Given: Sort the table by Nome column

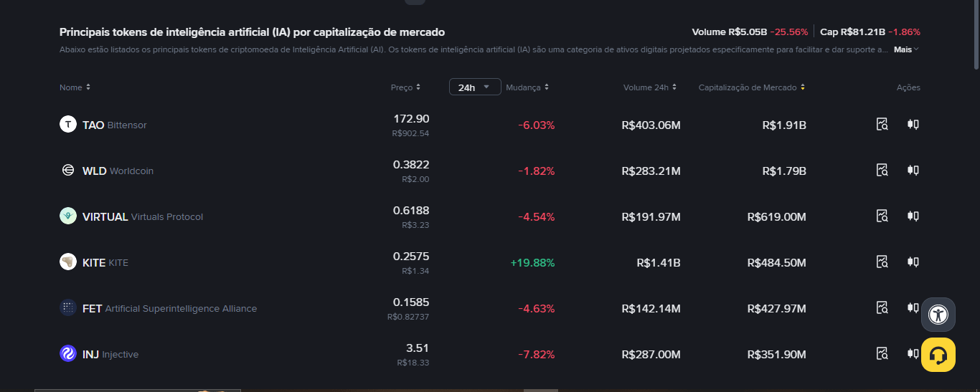Looking at the screenshot, I should point(75,87).
